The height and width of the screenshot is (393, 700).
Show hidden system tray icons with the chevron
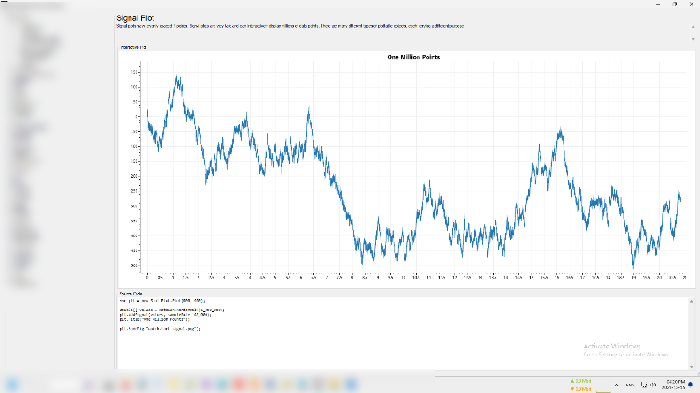617,385
